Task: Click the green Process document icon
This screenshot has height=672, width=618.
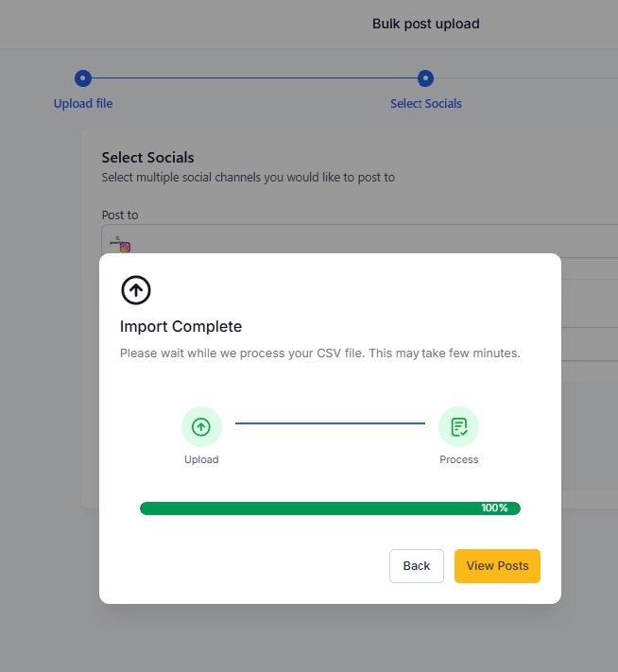Action: pyautogui.click(x=458, y=427)
